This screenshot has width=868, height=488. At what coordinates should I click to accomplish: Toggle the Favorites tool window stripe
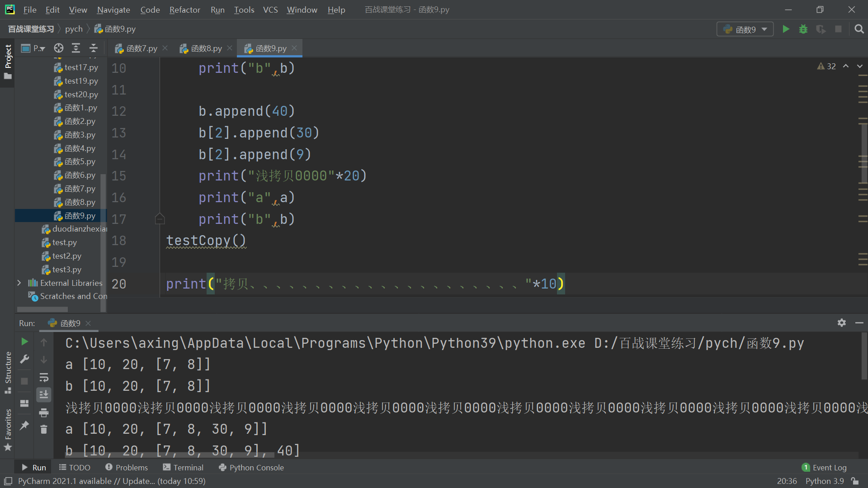pyautogui.click(x=8, y=429)
